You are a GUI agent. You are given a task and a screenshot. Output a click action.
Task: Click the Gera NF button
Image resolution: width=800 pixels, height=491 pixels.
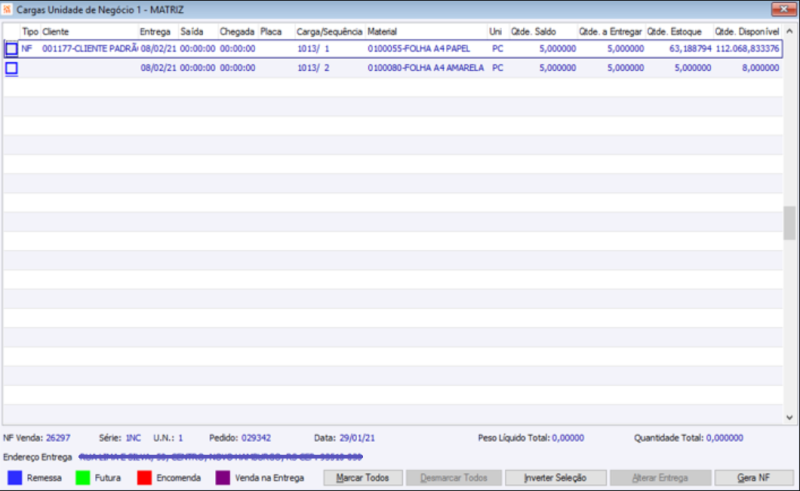(x=754, y=478)
